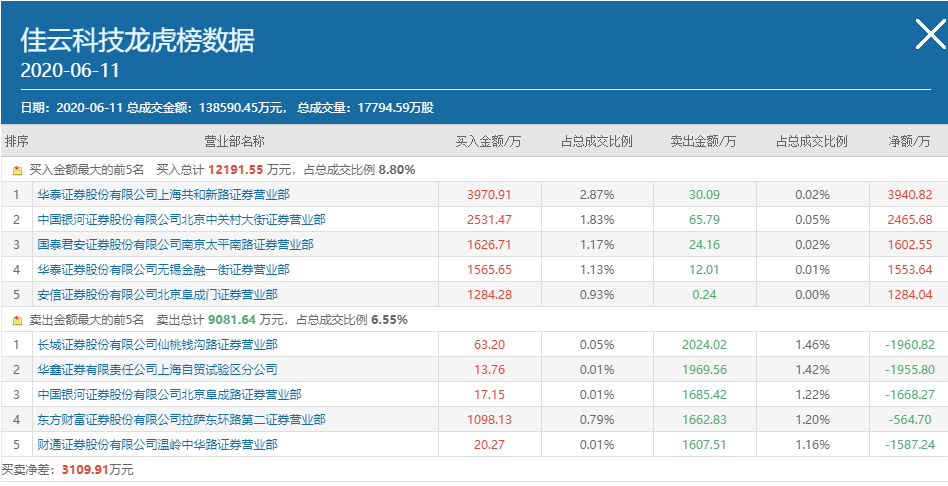The height and width of the screenshot is (486, 948).
Task: Select sell amount 1662.83
Action: tap(704, 420)
